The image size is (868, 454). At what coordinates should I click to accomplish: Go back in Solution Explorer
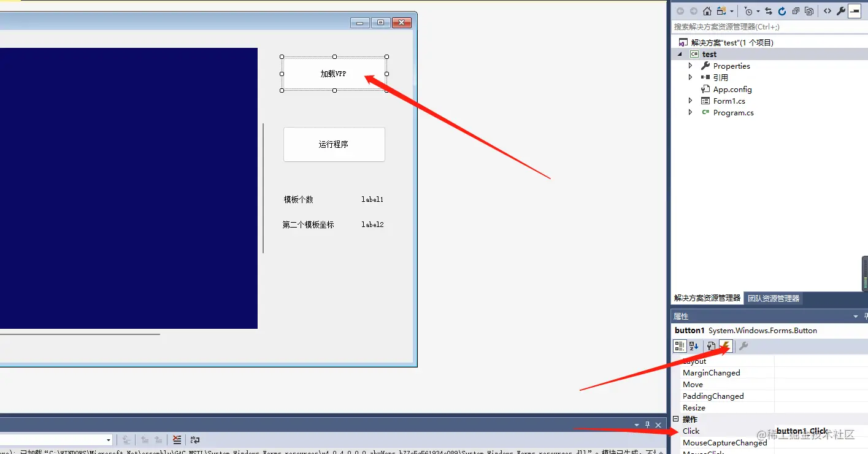(680, 11)
